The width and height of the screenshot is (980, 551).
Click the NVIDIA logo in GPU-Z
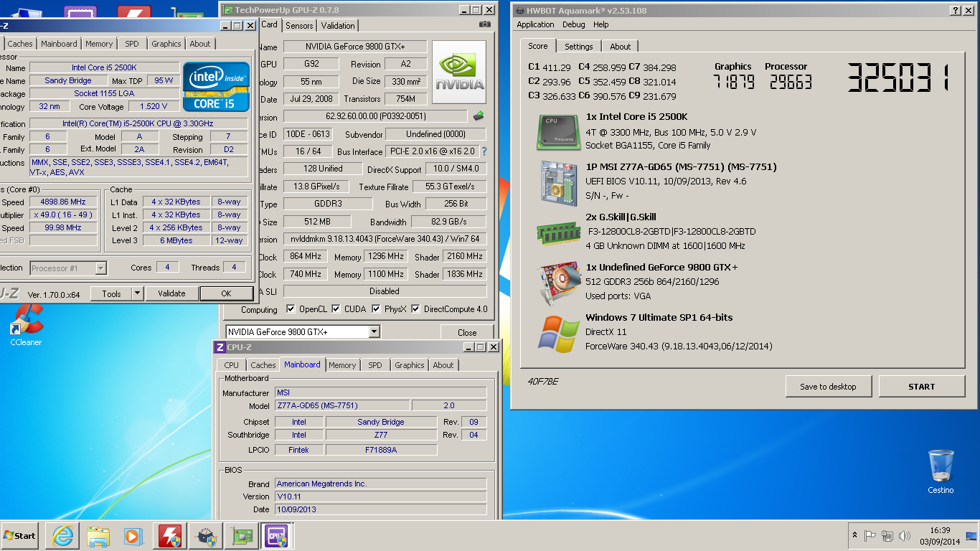459,72
